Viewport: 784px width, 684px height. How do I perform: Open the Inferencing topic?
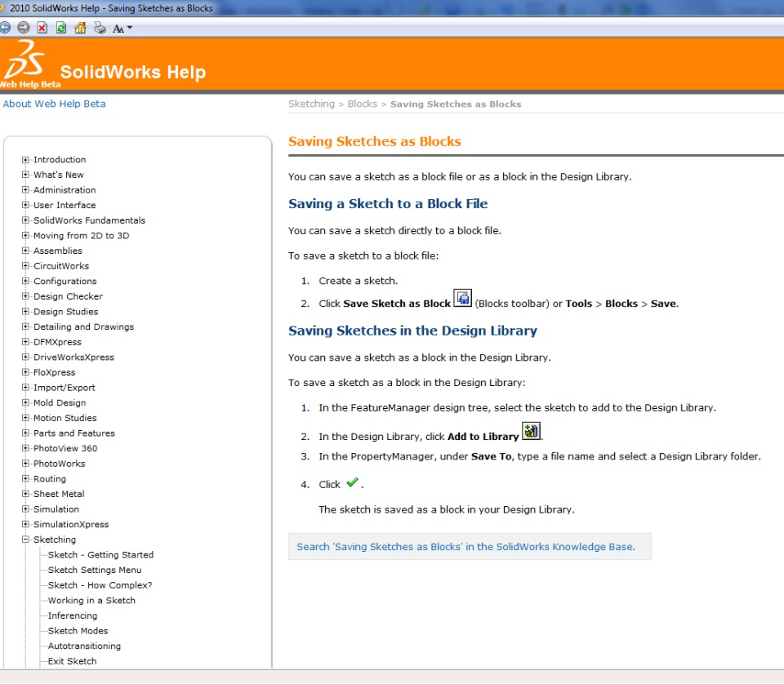[73, 615]
